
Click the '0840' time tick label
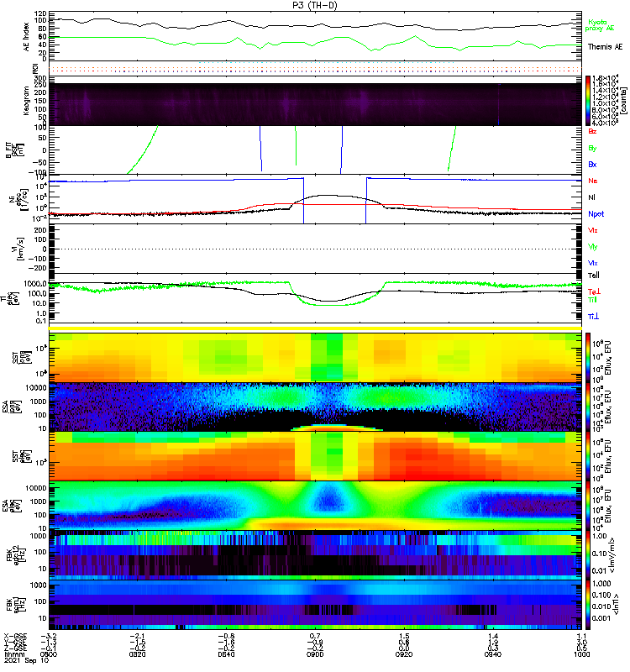tap(226, 654)
